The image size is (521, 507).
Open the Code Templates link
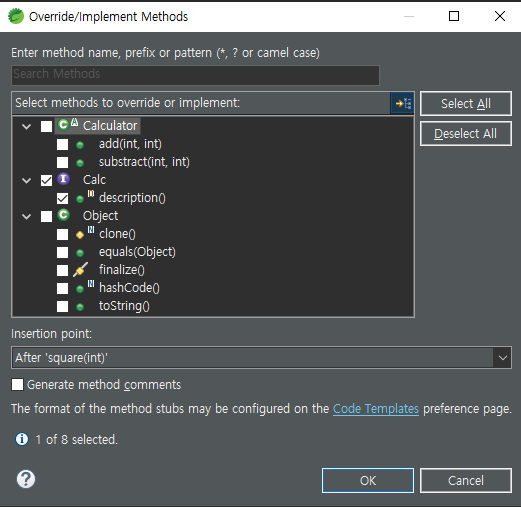coord(376,409)
